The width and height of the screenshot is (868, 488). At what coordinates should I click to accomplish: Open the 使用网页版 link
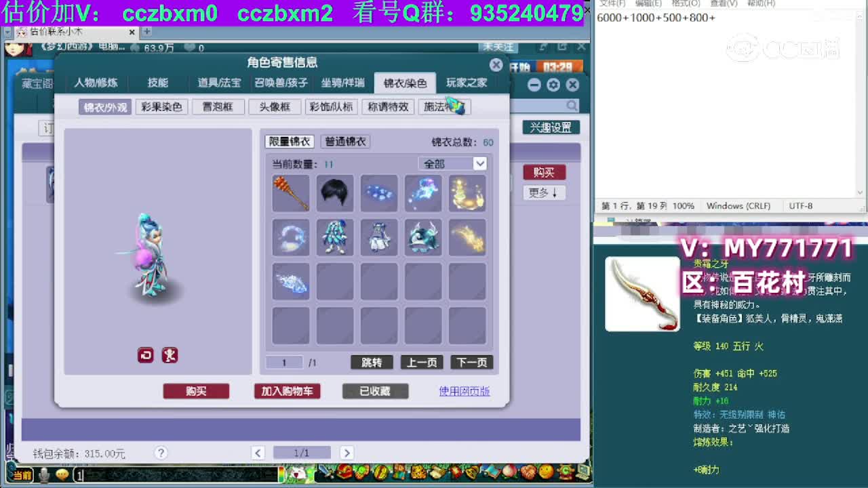[465, 391]
